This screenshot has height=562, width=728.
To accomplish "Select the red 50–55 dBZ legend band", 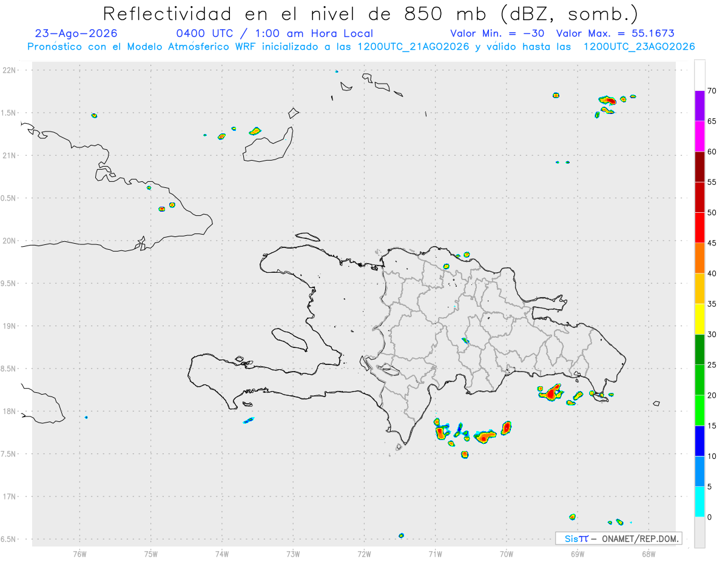I will [x=699, y=197].
